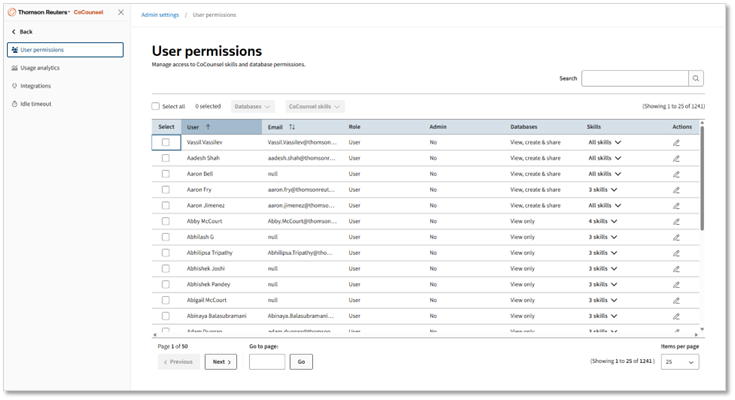The width and height of the screenshot is (735, 400).
Task: Check the box for Aadesh Shah
Action: 166,158
